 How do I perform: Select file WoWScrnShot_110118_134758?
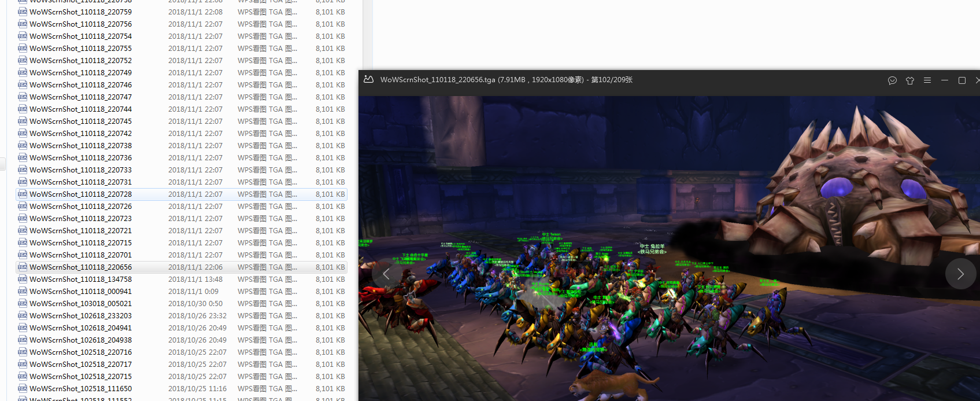coord(80,279)
